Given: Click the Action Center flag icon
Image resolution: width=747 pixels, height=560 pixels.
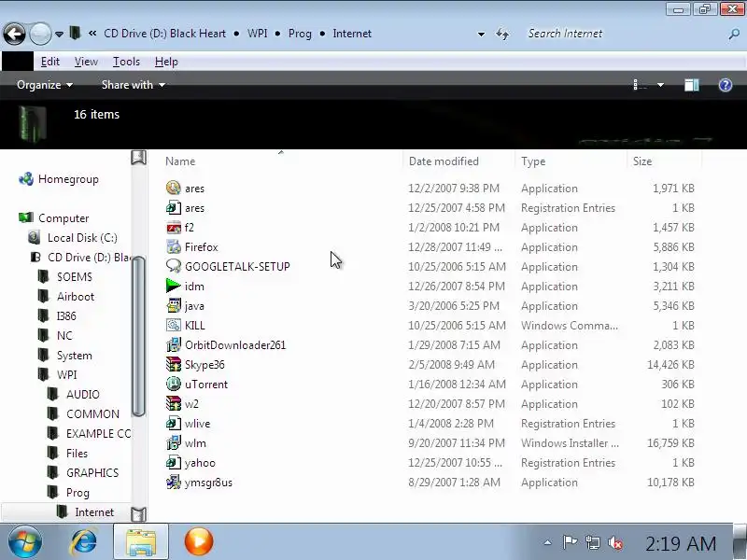Looking at the screenshot, I should click(x=570, y=542).
